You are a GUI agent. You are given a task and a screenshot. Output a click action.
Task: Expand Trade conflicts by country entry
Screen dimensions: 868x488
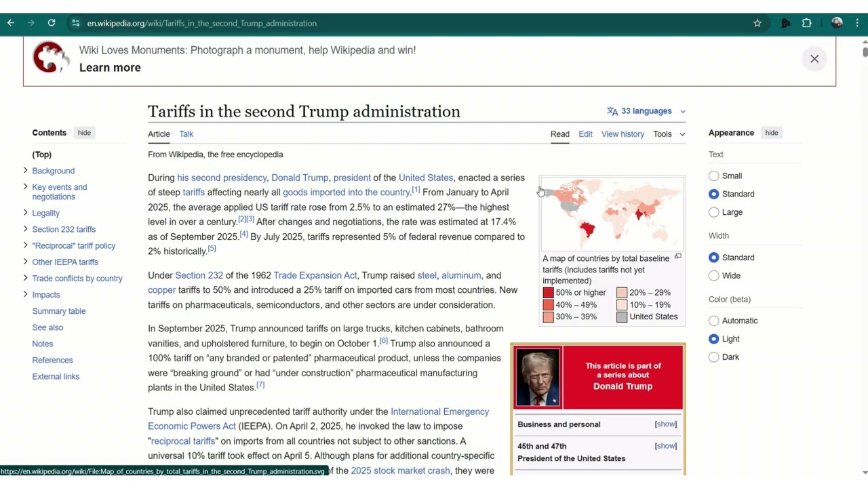click(25, 277)
